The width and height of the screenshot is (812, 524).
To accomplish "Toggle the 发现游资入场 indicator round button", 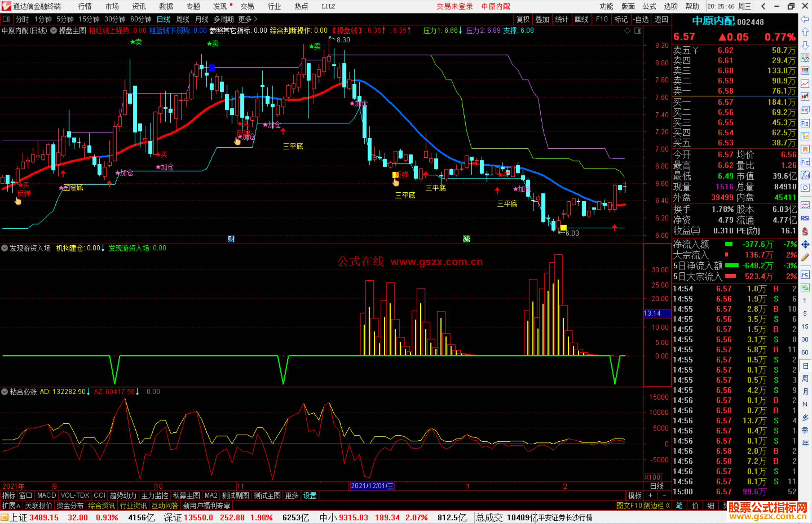I will pyautogui.click(x=5, y=248).
